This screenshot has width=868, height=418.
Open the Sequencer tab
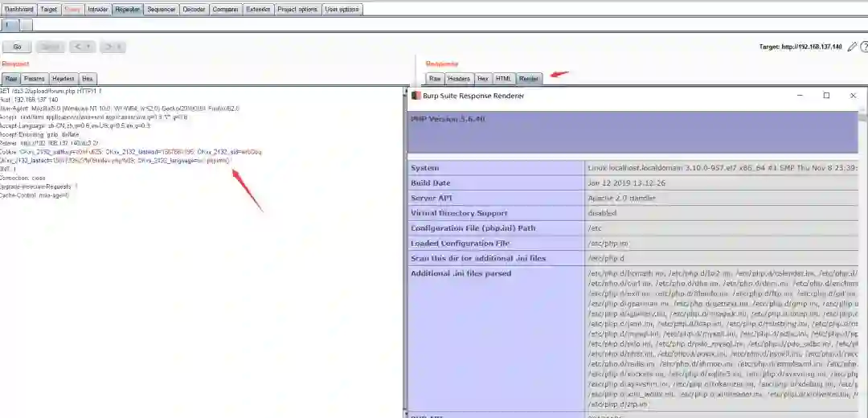(x=161, y=10)
